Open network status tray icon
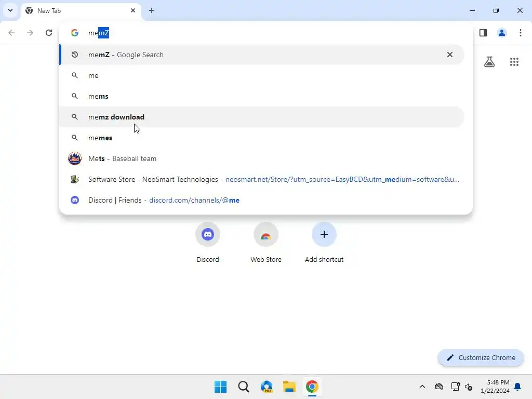 (x=455, y=387)
